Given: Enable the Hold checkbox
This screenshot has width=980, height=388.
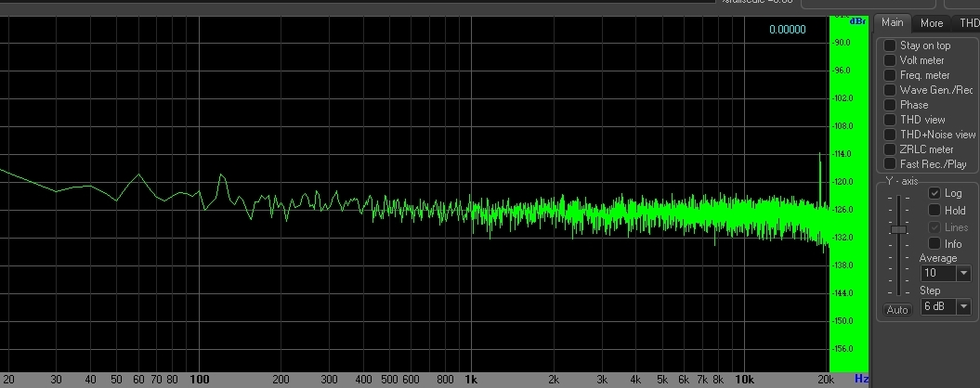Looking at the screenshot, I should pyautogui.click(x=934, y=210).
